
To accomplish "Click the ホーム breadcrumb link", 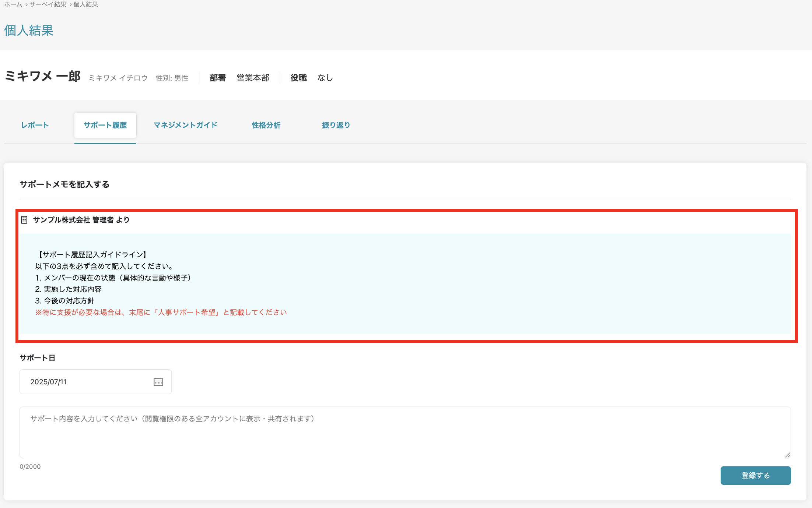I will click(13, 4).
